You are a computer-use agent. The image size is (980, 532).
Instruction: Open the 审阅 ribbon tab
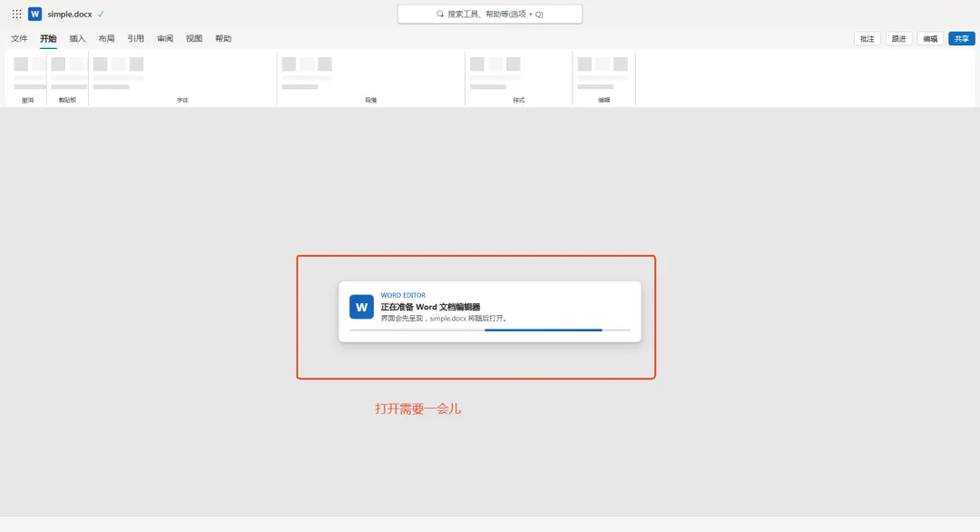(165, 39)
